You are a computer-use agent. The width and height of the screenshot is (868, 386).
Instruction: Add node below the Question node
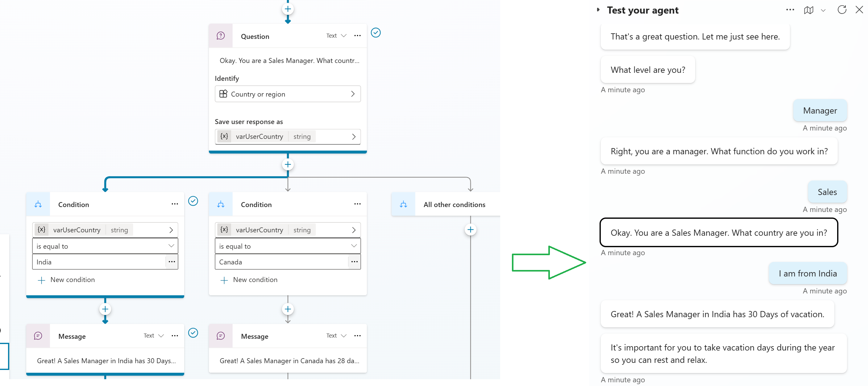(287, 165)
